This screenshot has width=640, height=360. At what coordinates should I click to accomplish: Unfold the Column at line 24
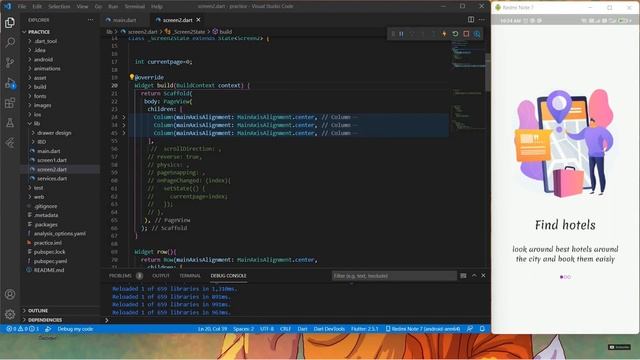(124, 117)
